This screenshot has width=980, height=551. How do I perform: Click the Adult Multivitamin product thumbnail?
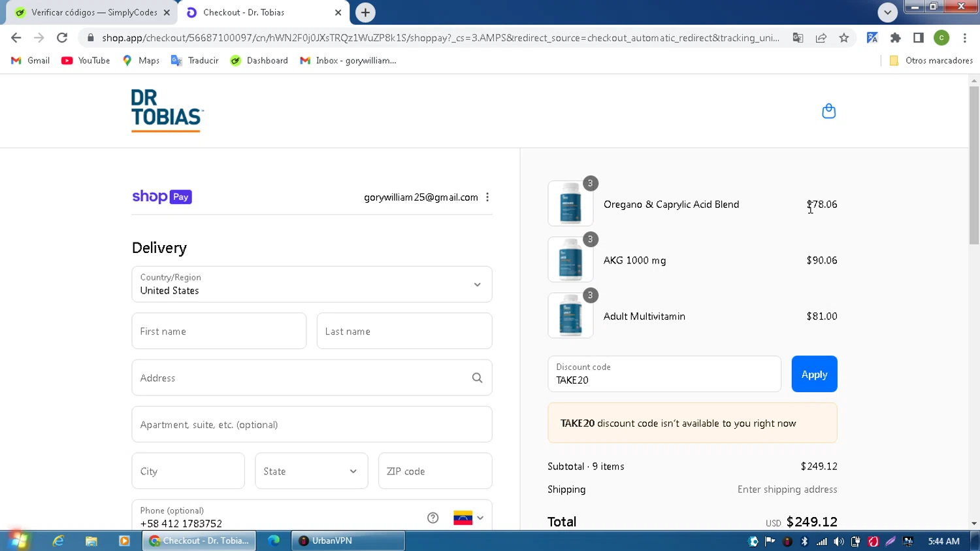click(x=570, y=316)
